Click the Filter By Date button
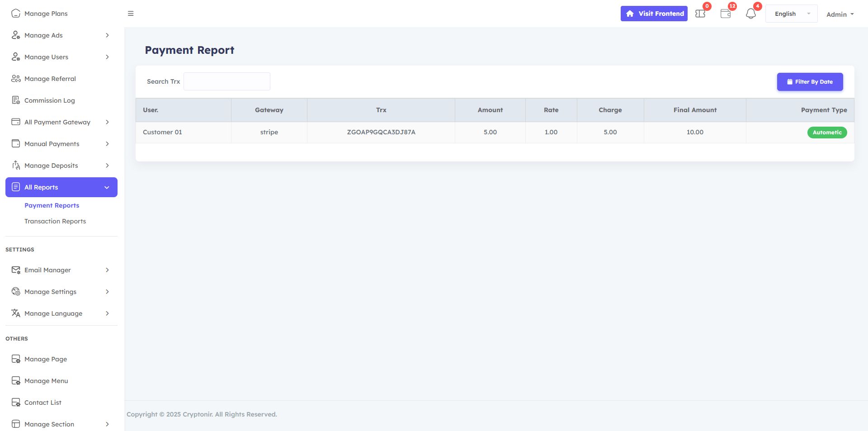Viewport: 868px width, 431px height. [810, 82]
